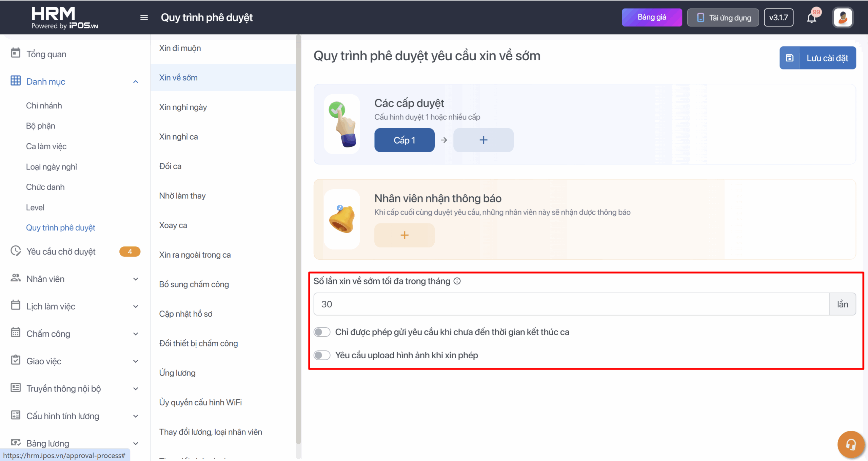
Task: Add notified employee with orange plus
Action: coord(404,235)
